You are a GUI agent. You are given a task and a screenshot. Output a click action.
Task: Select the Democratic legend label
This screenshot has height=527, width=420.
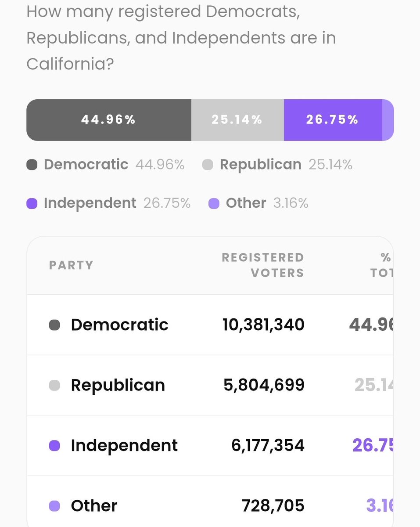pos(86,165)
